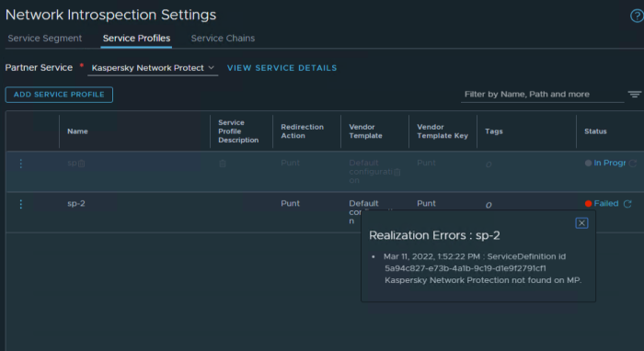Click the ADD SERVICE PROFILE button
The height and width of the screenshot is (351, 644).
point(59,95)
